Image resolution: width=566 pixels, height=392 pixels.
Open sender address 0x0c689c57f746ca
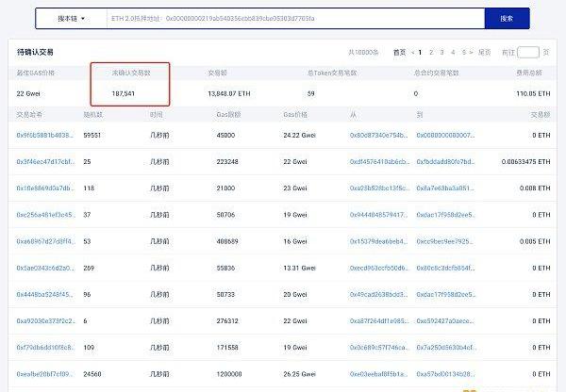point(380,346)
